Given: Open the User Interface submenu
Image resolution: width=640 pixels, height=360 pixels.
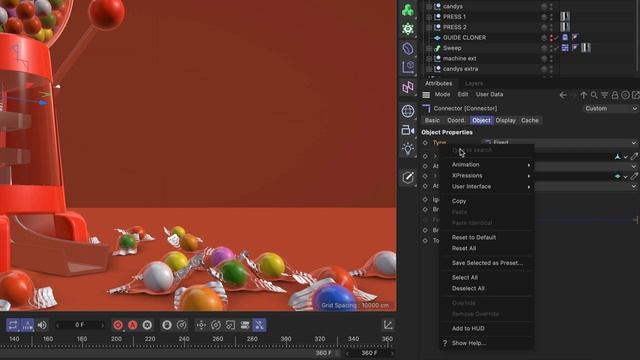Looking at the screenshot, I should click(487, 187).
